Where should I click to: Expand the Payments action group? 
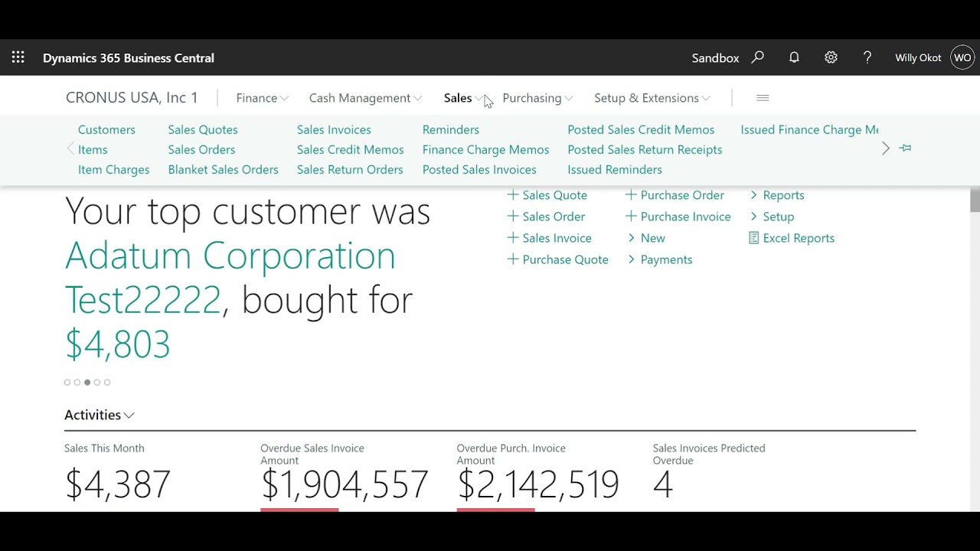pyautogui.click(x=659, y=259)
